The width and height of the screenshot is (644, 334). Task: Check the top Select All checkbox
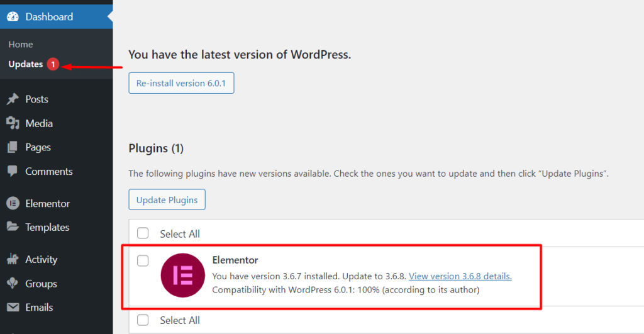pyautogui.click(x=143, y=233)
